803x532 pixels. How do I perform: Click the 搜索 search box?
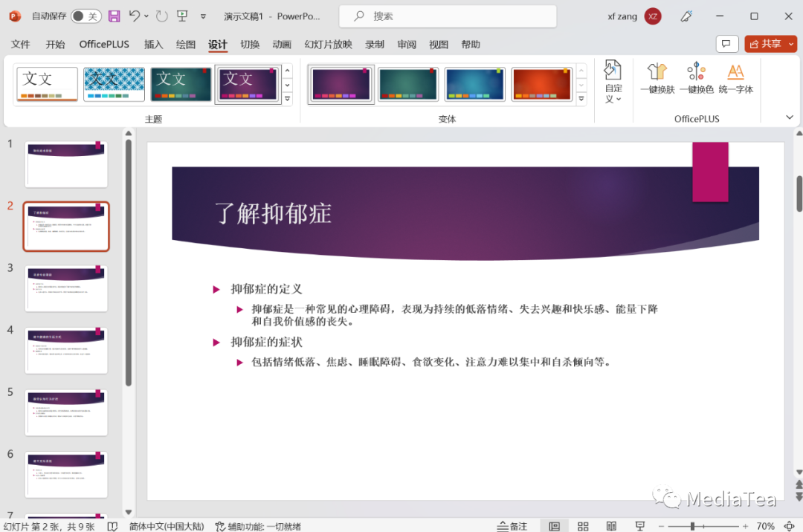(x=448, y=16)
